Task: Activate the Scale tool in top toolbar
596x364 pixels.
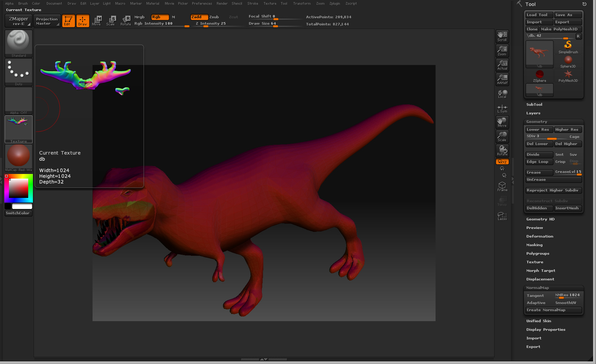Action: coord(111,21)
